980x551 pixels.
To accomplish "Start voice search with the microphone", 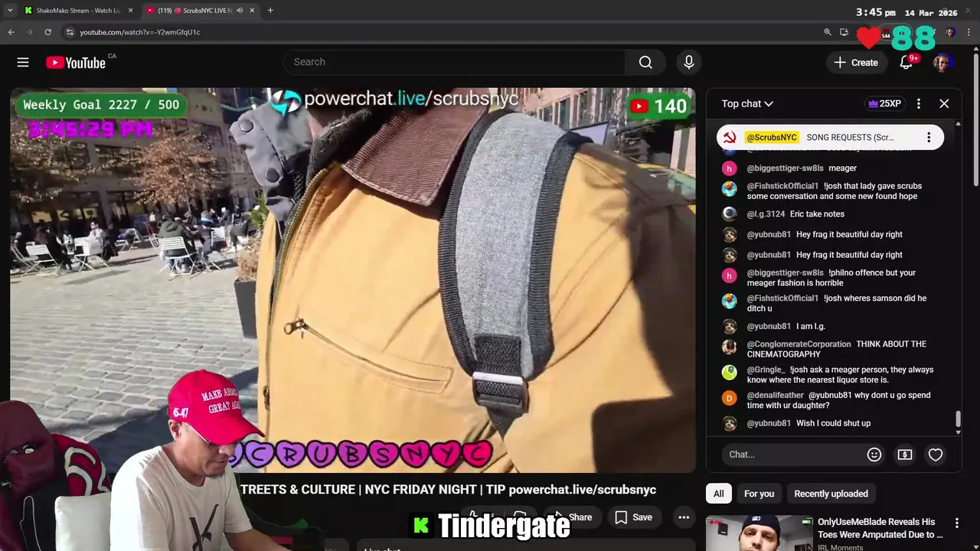I will point(689,62).
